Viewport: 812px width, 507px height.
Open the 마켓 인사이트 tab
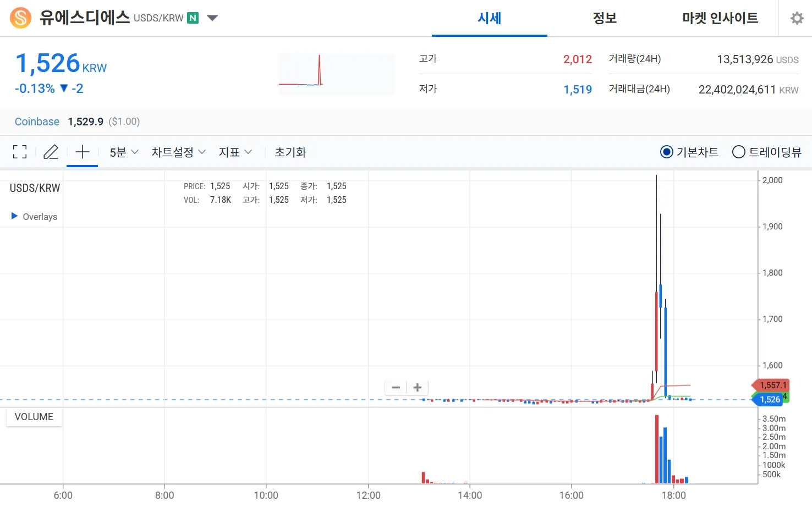[x=720, y=18]
